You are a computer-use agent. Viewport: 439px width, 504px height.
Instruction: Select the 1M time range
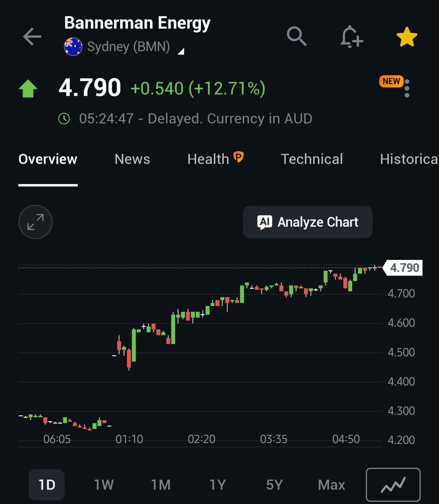click(160, 485)
